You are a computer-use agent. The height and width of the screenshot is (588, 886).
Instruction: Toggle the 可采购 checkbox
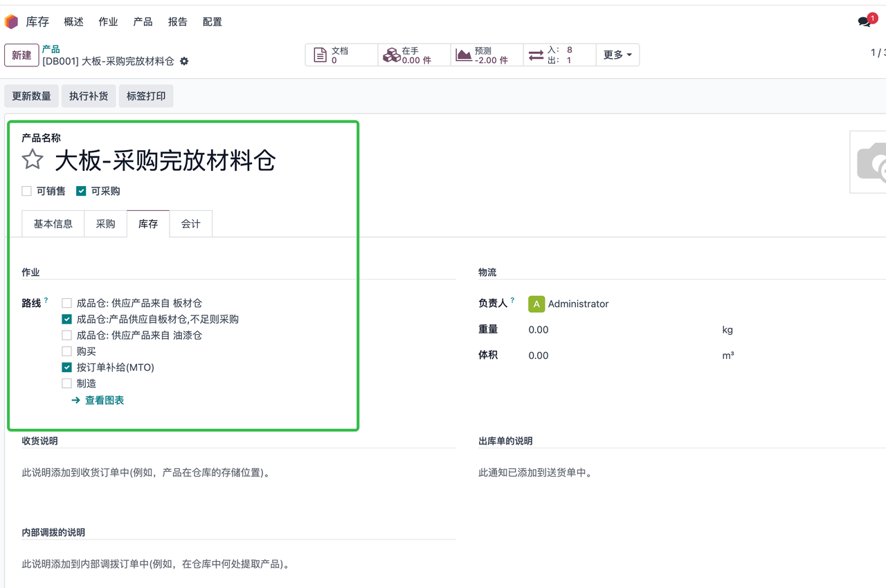click(81, 191)
